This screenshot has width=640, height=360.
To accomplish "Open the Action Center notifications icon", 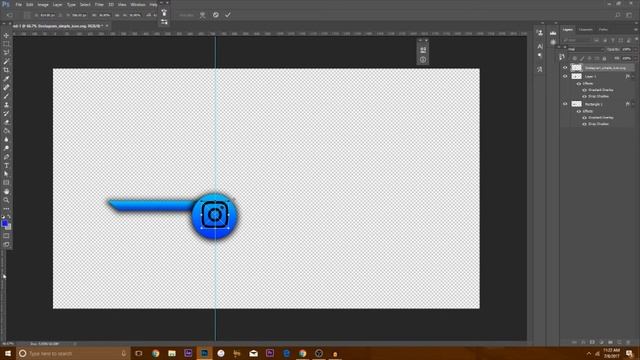I will point(629,353).
